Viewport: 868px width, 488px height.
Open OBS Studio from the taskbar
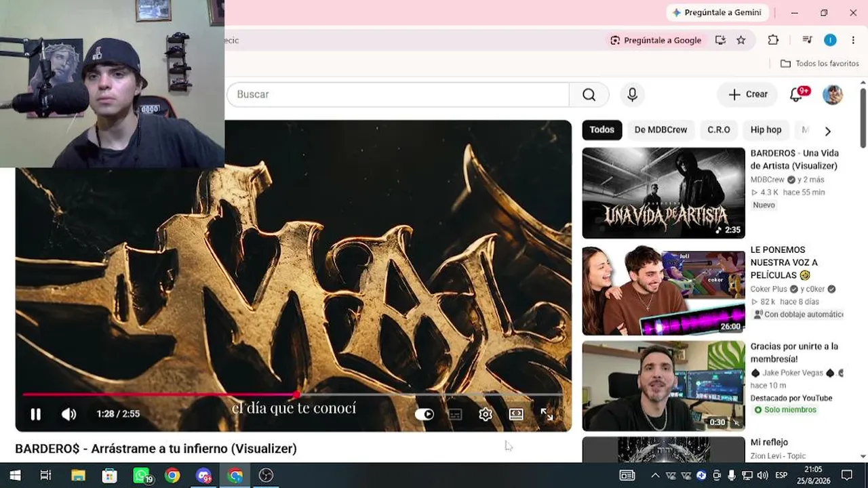[x=266, y=475]
